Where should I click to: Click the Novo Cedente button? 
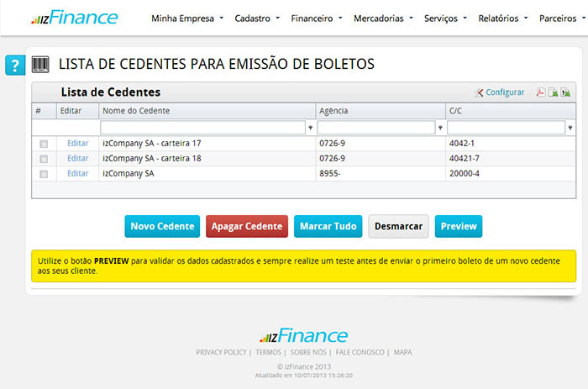(162, 226)
